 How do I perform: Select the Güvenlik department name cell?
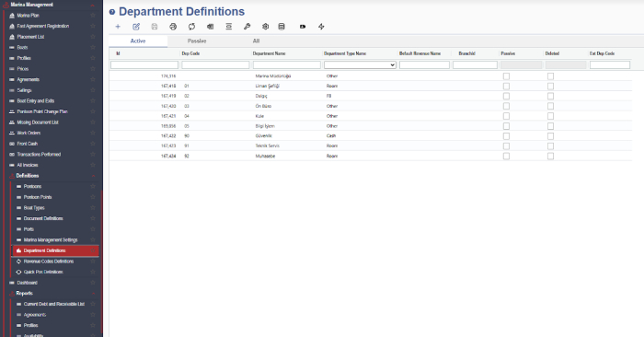pos(264,136)
